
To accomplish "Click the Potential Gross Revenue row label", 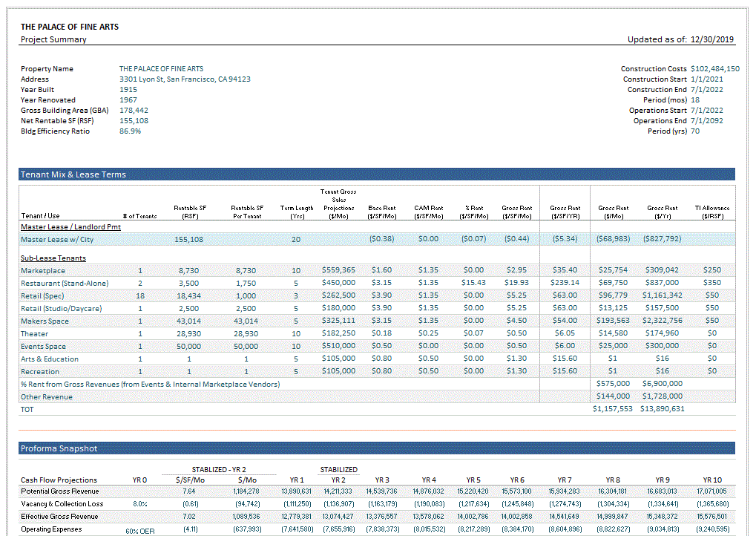I will click(x=60, y=491).
